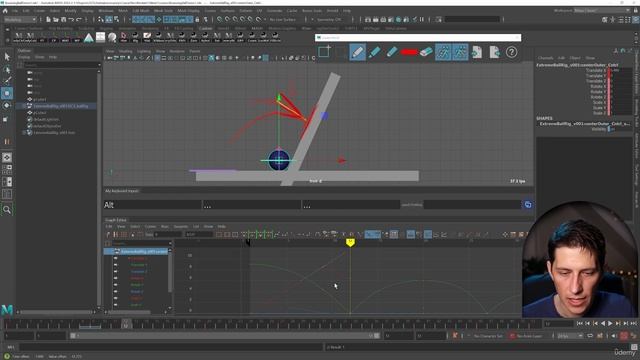Click the grey sphere shelf icon
This screenshot has width=640, height=360.
(x=112, y=38)
